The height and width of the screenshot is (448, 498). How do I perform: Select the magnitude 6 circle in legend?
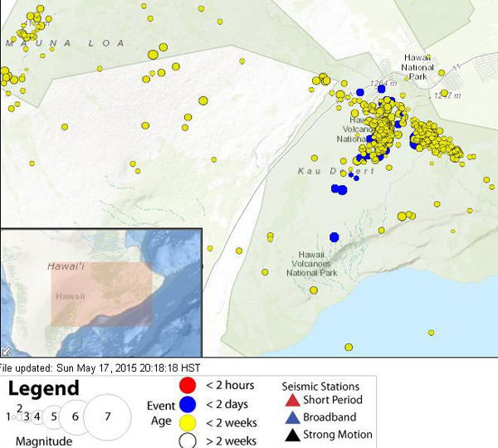tap(76, 416)
